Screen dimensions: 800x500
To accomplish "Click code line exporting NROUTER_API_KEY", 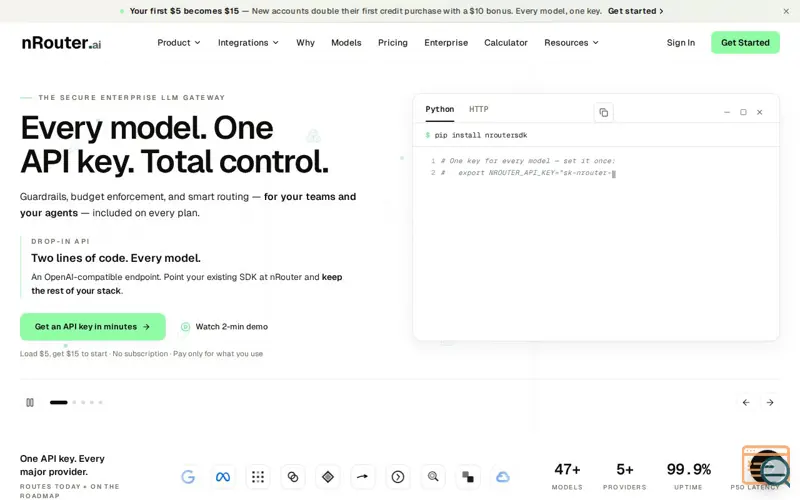I will [528, 173].
